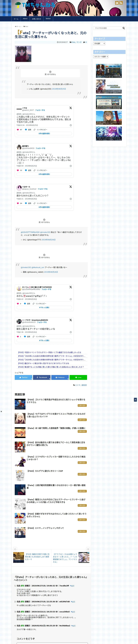Open the About navigation menu item
The image size is (138, 644).
point(25,19)
